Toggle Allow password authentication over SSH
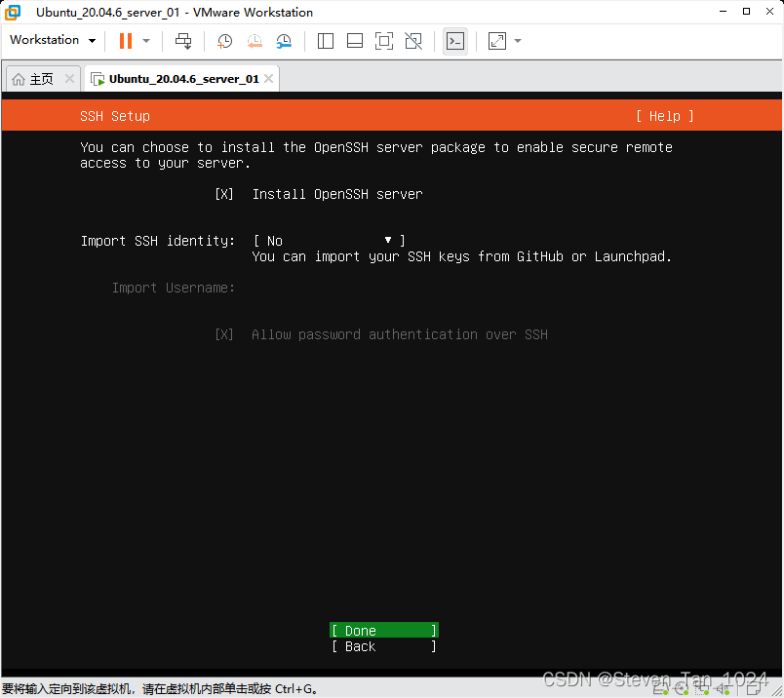Viewport: 784px width, 698px height. [223, 334]
